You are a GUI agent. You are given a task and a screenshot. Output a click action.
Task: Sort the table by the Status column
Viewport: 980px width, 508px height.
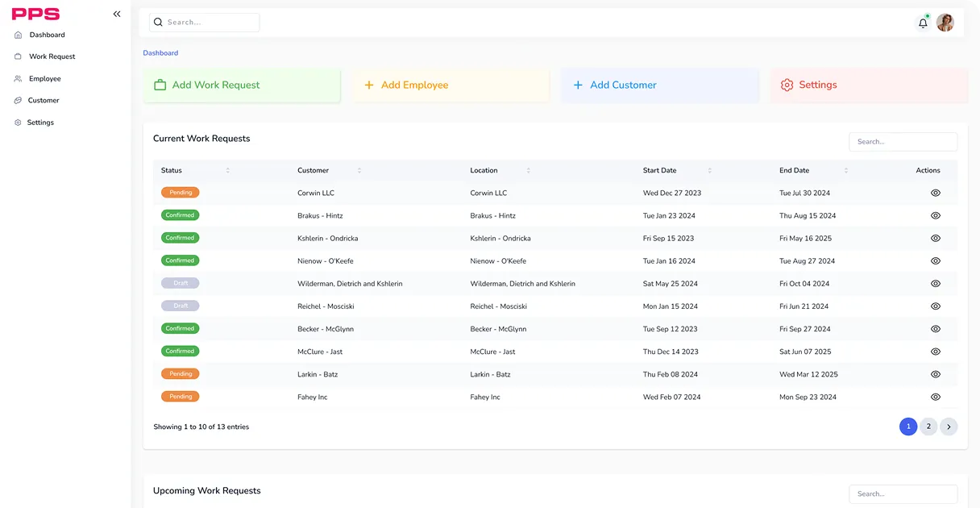[x=227, y=170]
